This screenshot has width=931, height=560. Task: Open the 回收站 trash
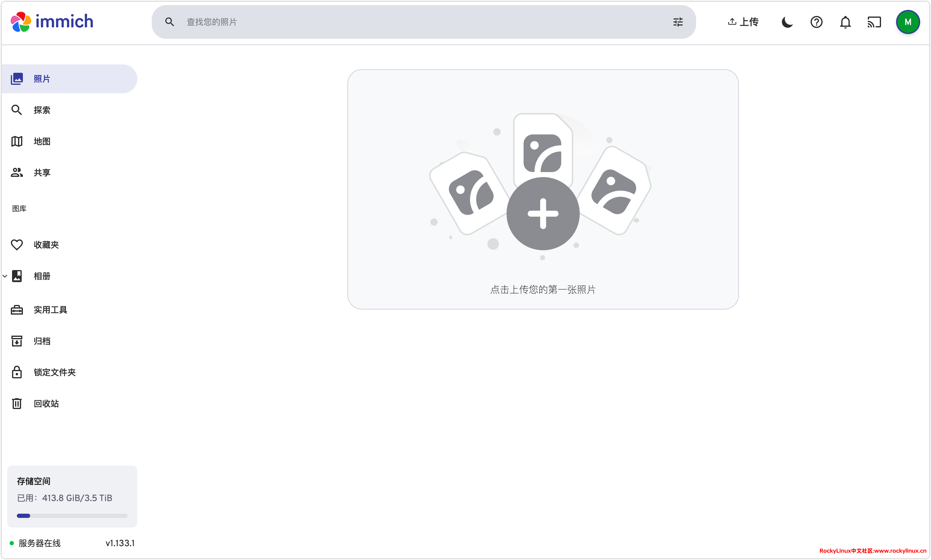coord(46,403)
